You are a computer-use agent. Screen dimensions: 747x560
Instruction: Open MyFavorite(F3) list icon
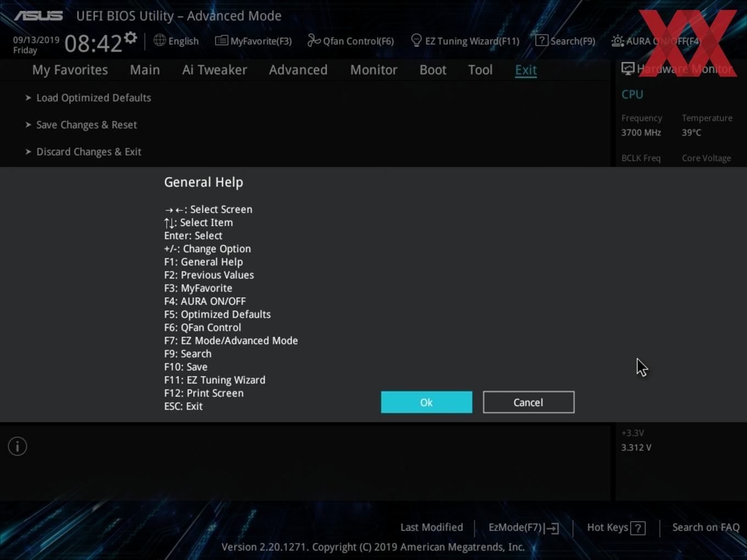(221, 41)
